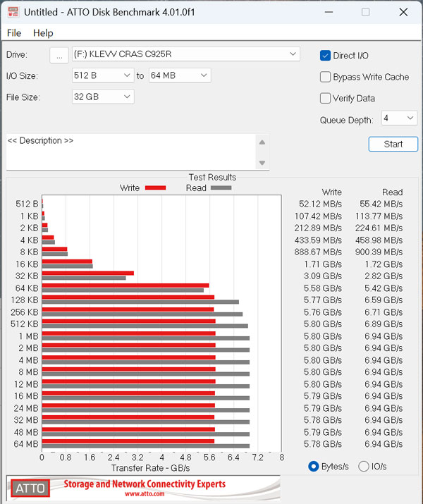Click the ATTO logo in the banner
The width and height of the screenshot is (423, 504).
coord(29,488)
